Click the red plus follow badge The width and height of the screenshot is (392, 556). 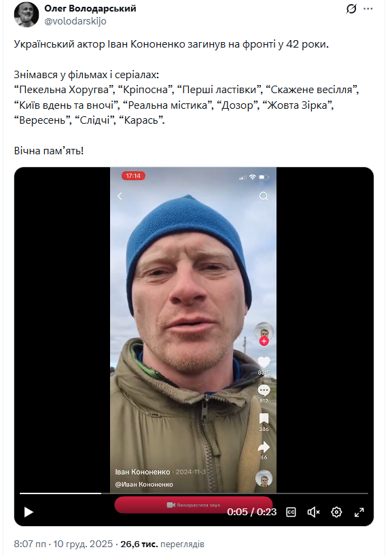tap(264, 341)
